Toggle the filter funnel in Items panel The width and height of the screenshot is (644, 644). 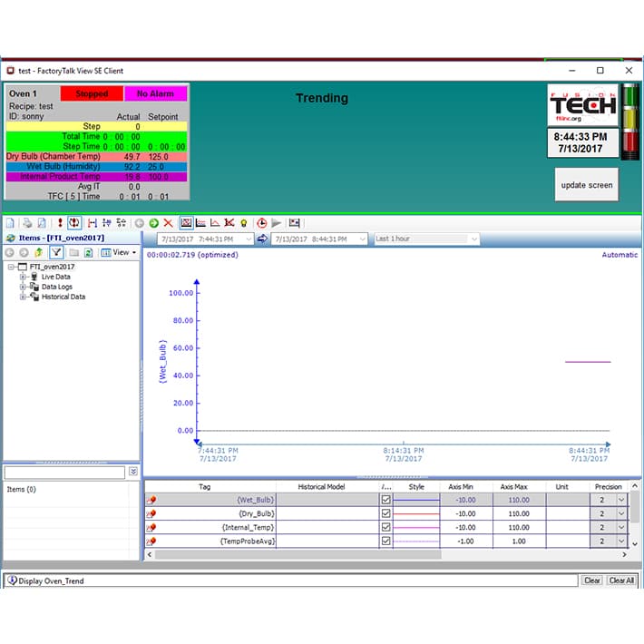coord(56,252)
